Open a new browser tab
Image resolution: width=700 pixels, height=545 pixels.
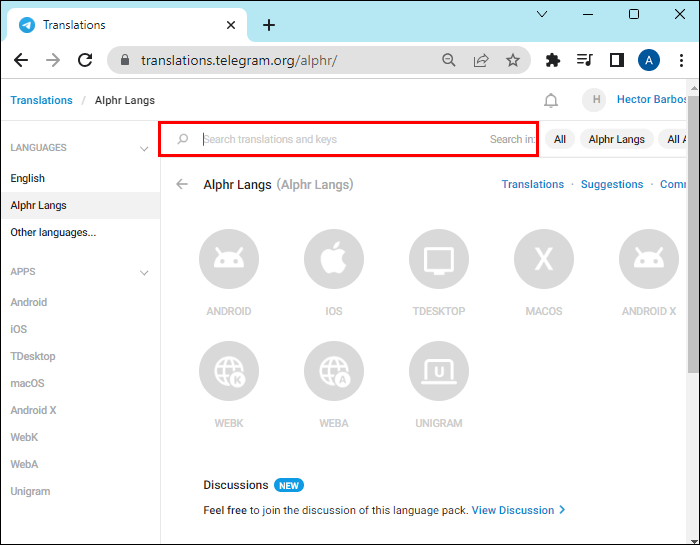[x=269, y=25]
